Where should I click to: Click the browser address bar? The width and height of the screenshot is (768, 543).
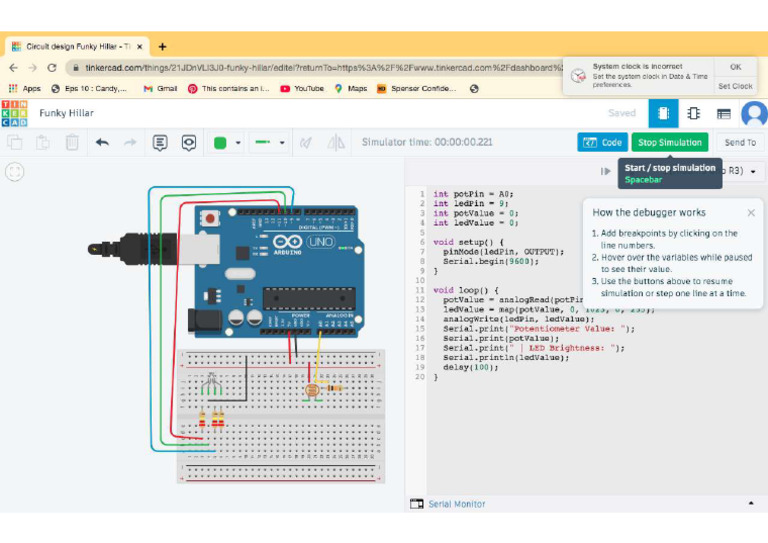coord(318,68)
